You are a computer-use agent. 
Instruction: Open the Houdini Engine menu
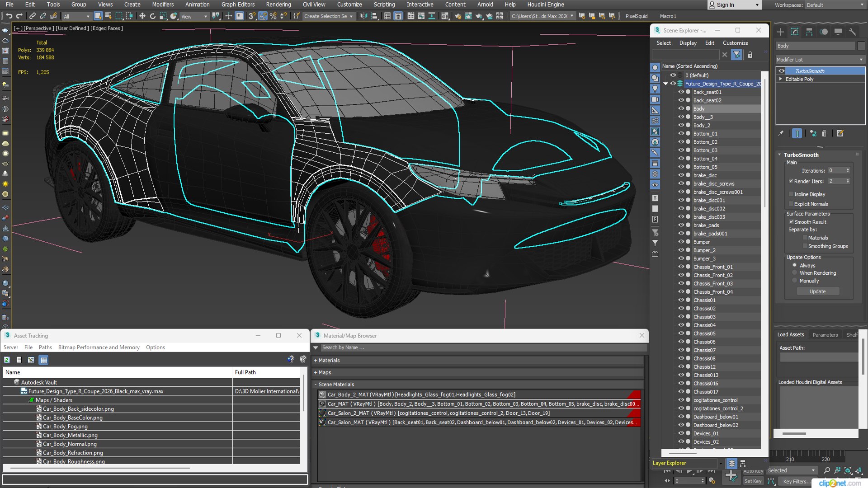(545, 5)
